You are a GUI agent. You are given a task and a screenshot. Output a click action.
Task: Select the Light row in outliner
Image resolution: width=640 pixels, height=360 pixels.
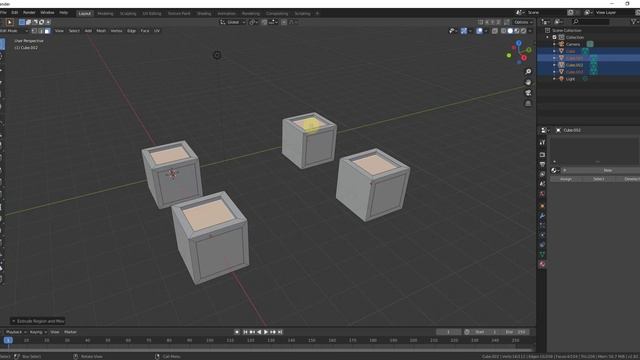[x=588, y=79]
